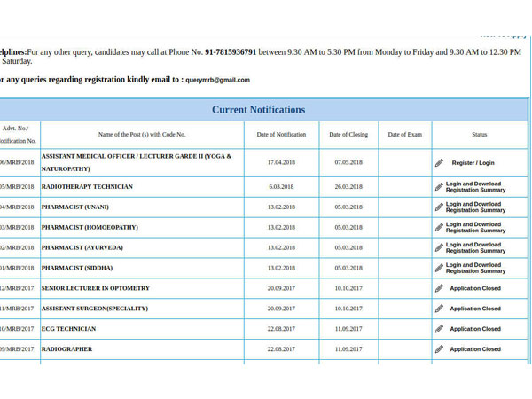The width and height of the screenshot is (532, 399).
Task: Click closing date 26.03.2018
Action: (x=348, y=186)
